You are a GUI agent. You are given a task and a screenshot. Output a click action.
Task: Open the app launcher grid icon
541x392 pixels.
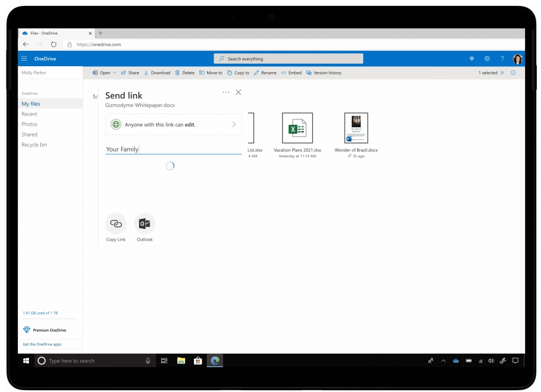pyautogui.click(x=24, y=59)
